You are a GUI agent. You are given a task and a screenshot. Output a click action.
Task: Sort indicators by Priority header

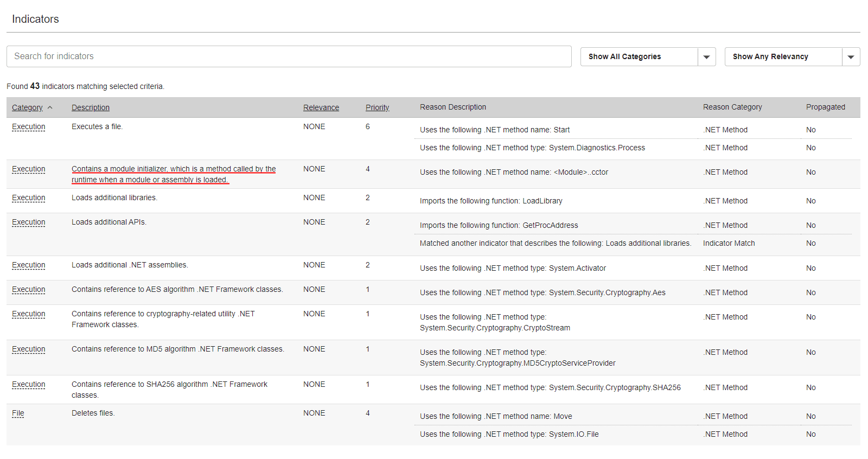coord(377,107)
